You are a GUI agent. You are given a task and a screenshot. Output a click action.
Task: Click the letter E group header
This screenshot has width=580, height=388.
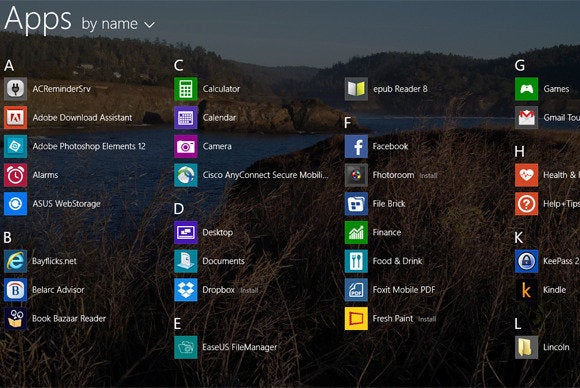(x=178, y=324)
